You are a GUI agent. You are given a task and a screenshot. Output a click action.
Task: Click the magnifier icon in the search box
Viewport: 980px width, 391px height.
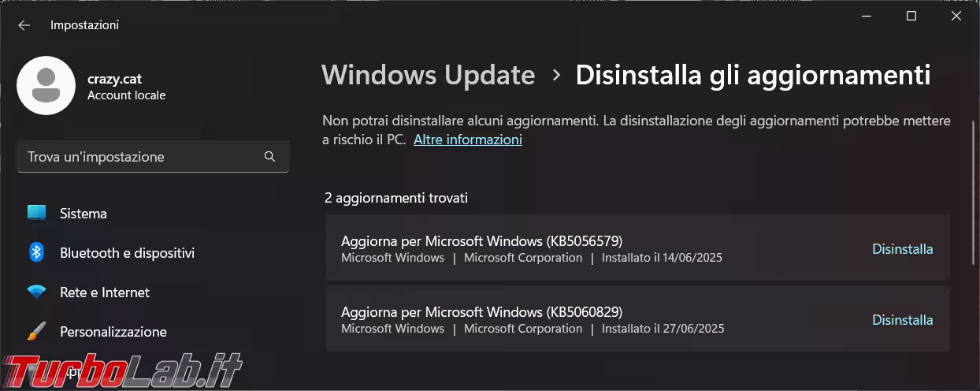pos(269,157)
